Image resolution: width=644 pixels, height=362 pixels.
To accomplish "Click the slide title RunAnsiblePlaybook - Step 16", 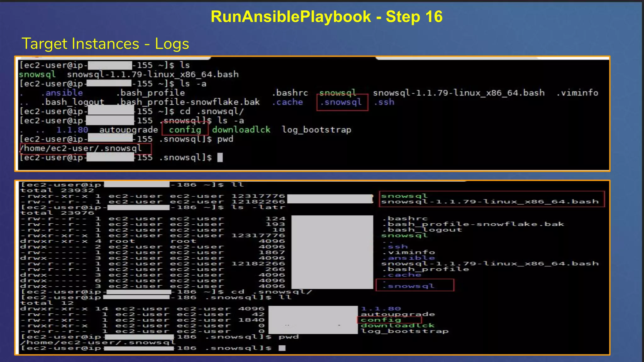I will (326, 17).
